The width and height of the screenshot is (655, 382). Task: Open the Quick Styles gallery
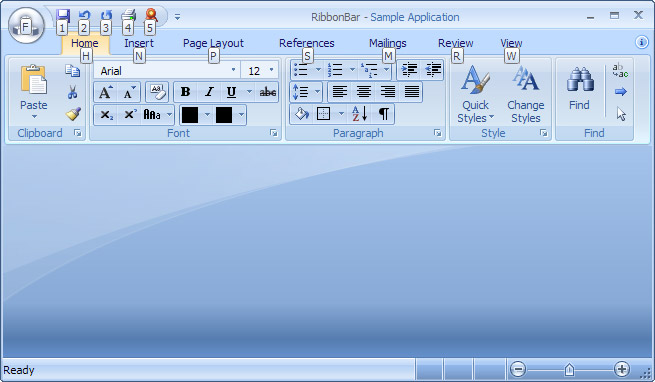click(475, 94)
